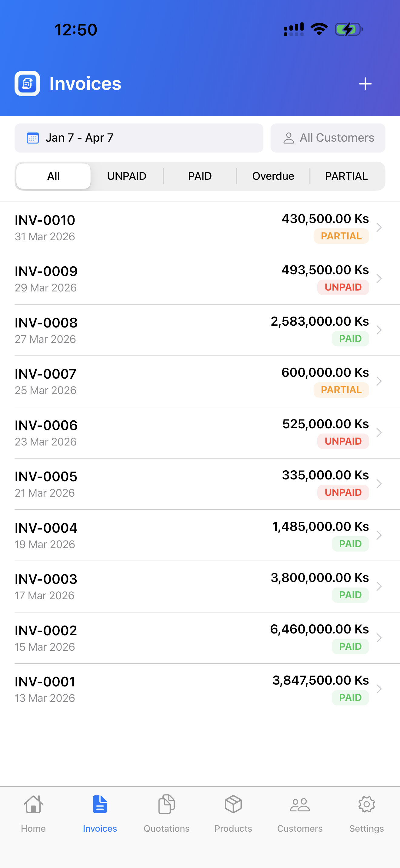Tap the calendar icon in date filter
This screenshot has height=868, width=400.
point(33,138)
